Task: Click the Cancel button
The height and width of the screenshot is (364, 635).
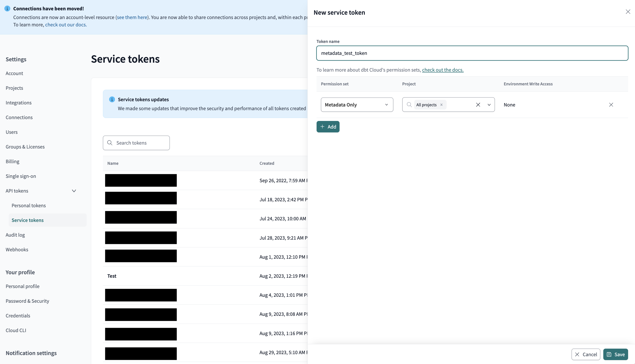Action: pos(586,354)
